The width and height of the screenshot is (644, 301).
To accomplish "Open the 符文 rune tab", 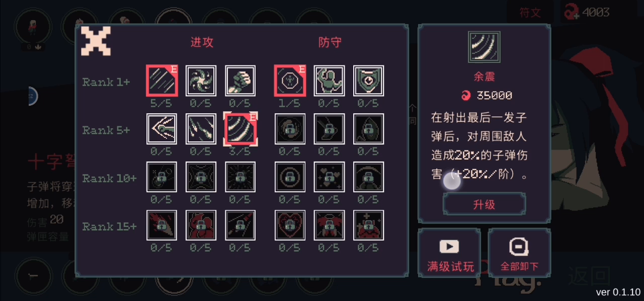I will 530,13.
